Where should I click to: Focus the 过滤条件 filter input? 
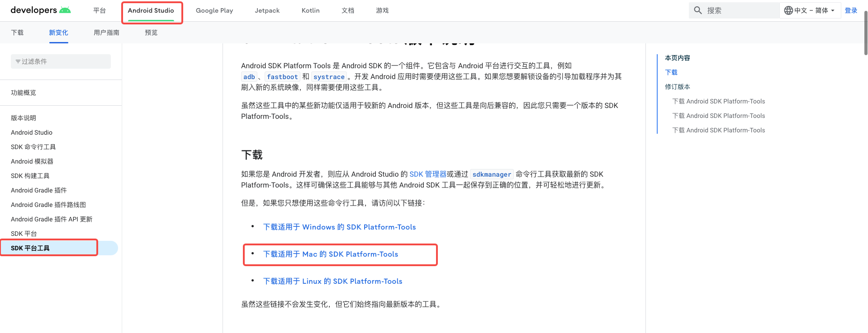61,61
